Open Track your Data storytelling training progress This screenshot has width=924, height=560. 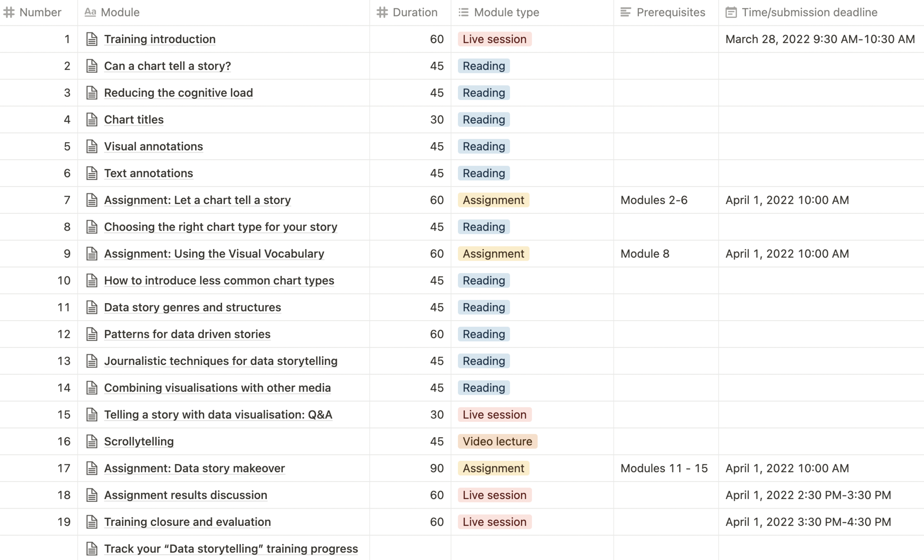click(231, 549)
